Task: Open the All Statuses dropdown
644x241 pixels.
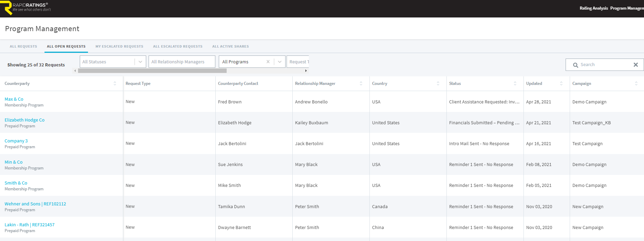Action: (x=113, y=62)
